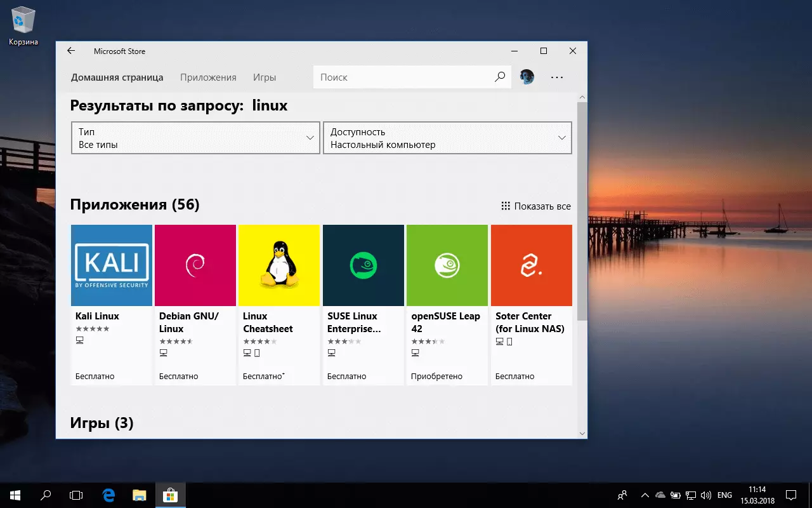Click the Soter Center (for Linux NAS) name
Viewport: 812px width, 508px height.
(530, 323)
